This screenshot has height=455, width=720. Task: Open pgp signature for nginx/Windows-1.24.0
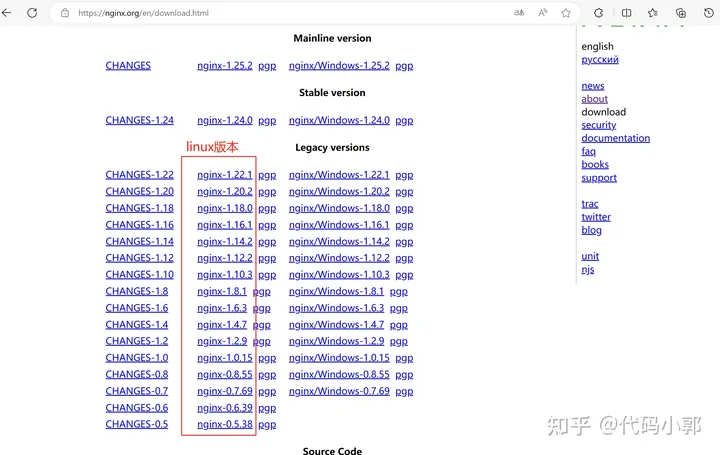pyautogui.click(x=404, y=121)
